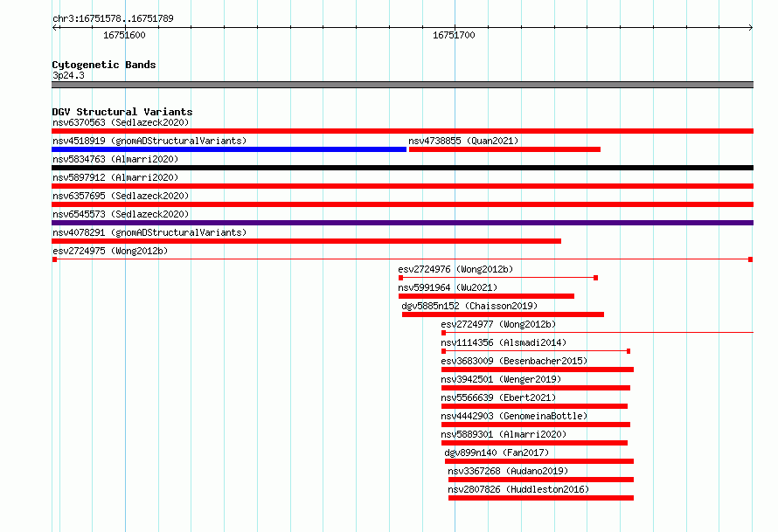Click the 16751700 ruler coordinate label
This screenshot has height=532, width=778.
click(454, 35)
